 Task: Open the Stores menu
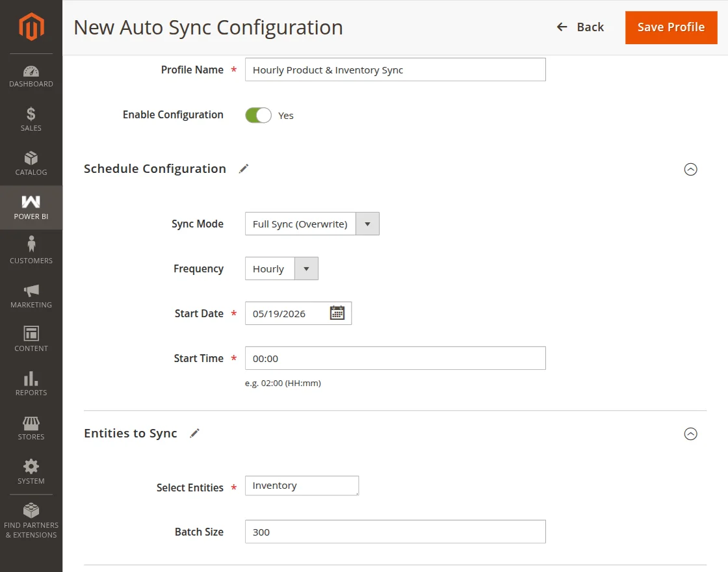[31, 428]
